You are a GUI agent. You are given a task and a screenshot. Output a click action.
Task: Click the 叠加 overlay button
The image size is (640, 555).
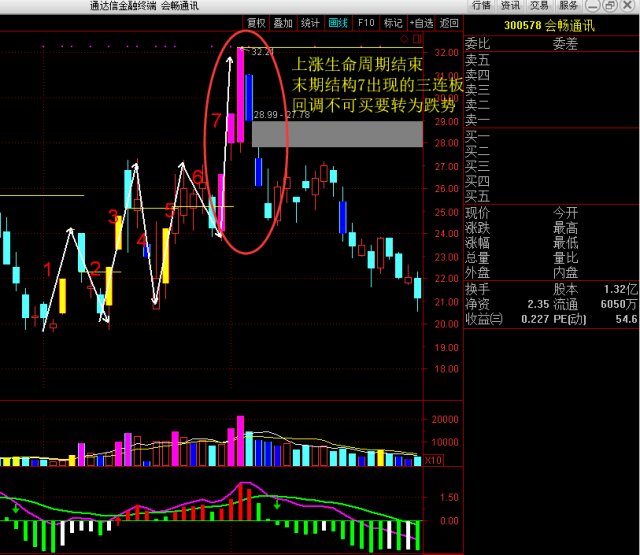(x=283, y=23)
